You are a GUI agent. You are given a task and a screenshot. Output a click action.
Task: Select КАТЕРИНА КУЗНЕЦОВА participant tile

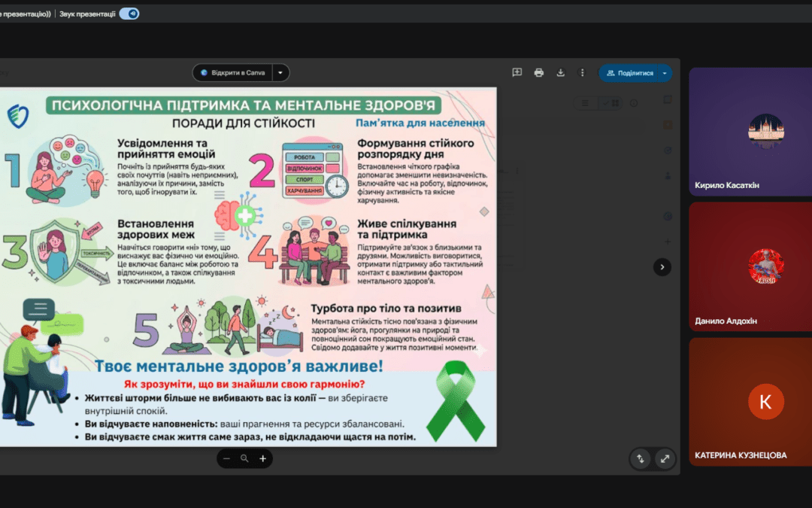point(750,402)
